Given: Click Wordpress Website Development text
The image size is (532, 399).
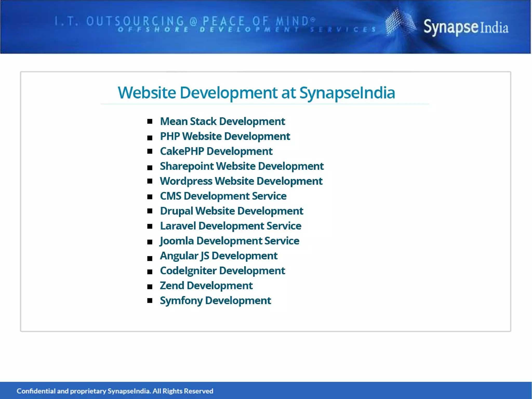Looking at the screenshot, I should (x=241, y=181).
